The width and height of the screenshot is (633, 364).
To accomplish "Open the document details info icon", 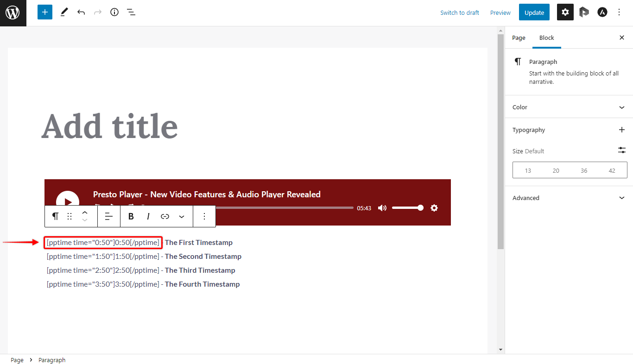I will point(114,13).
